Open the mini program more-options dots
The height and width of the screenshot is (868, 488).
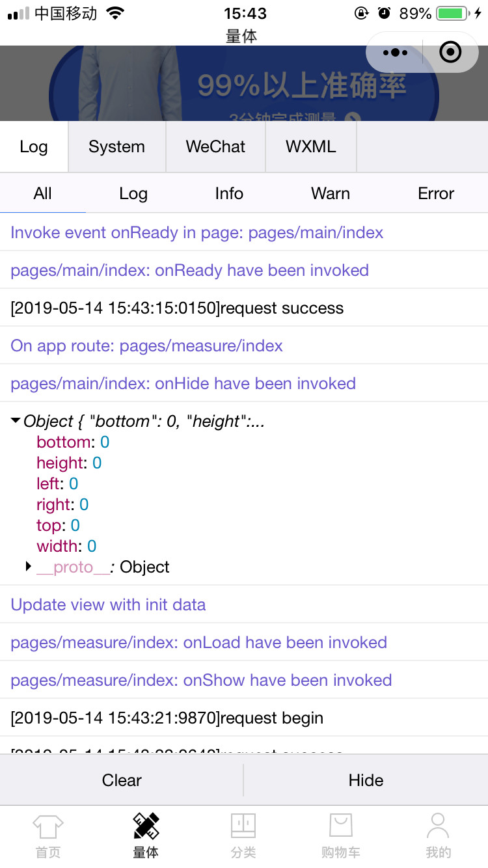pos(395,53)
